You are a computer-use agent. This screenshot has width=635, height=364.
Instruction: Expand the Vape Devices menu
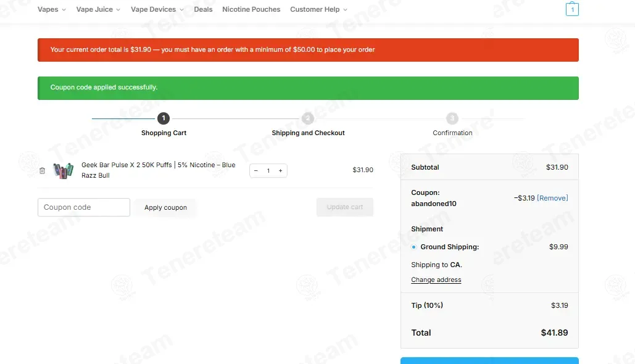click(157, 9)
